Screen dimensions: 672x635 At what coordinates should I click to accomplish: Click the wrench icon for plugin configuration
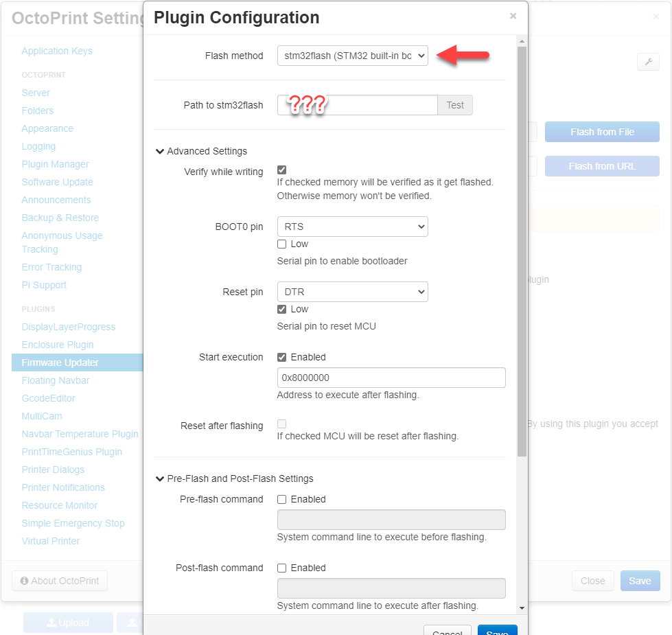(x=648, y=62)
